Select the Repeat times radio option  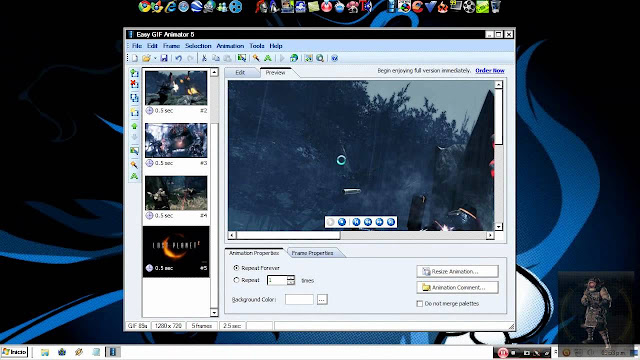coord(236,280)
